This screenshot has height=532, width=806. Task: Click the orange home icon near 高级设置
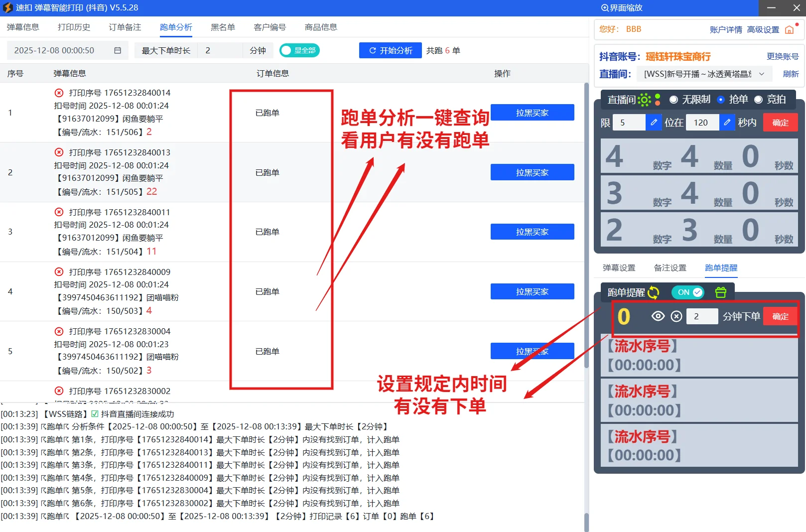(x=789, y=29)
